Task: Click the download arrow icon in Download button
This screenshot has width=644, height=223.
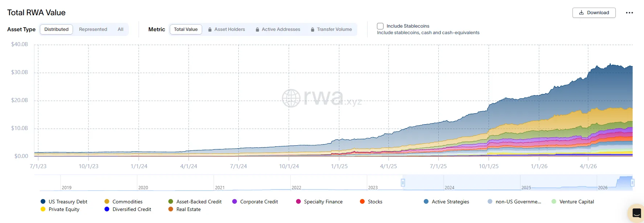Action: [x=581, y=13]
